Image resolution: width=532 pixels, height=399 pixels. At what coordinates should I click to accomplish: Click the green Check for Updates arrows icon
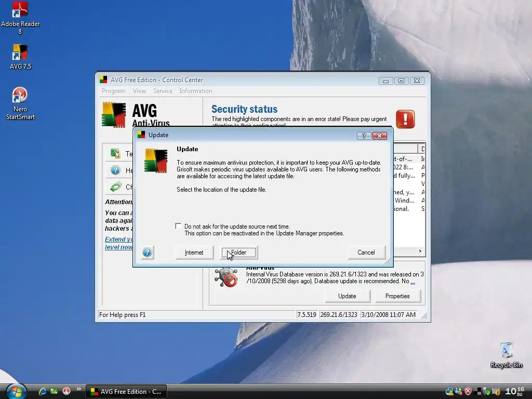(116, 187)
